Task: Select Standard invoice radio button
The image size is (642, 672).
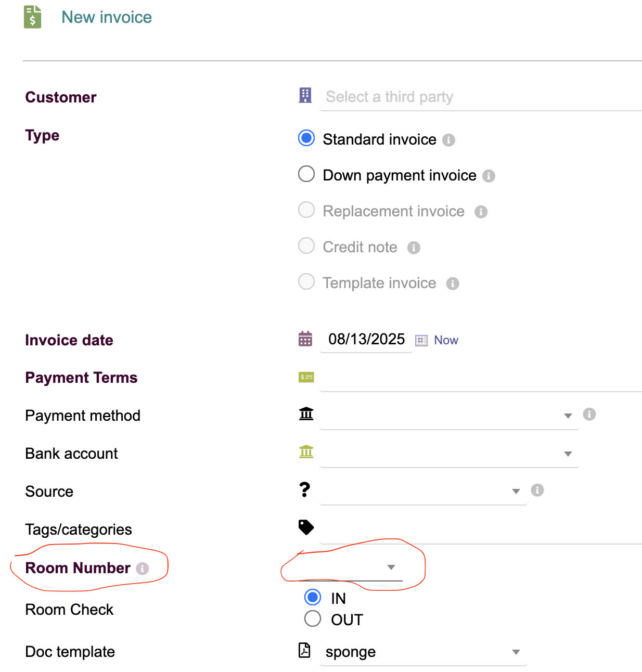Action: tap(306, 138)
